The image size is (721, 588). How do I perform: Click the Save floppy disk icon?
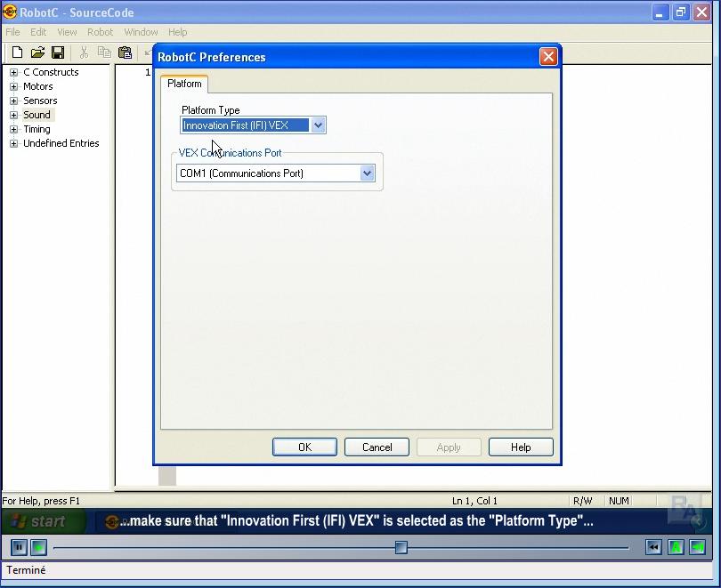[58, 52]
